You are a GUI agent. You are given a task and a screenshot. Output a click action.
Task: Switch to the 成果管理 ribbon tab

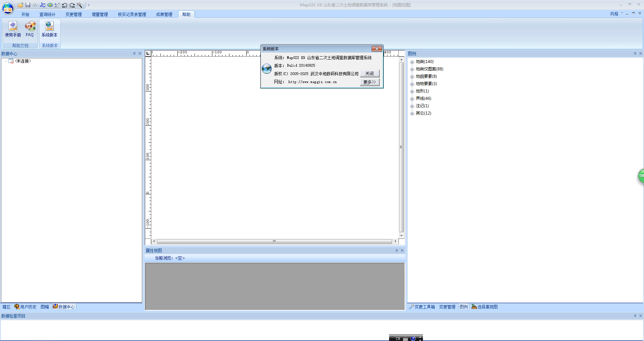click(x=164, y=14)
